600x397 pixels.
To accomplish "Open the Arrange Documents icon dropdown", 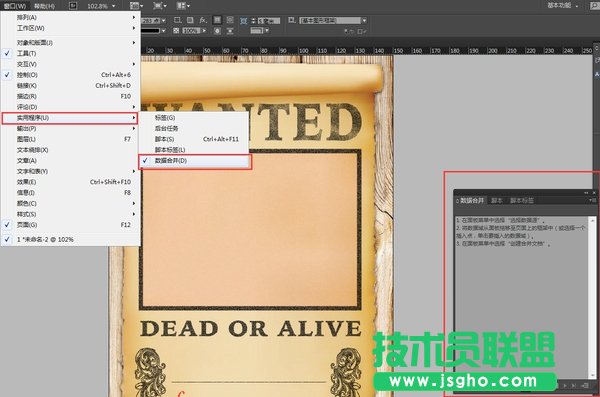I will pyautogui.click(x=183, y=5).
